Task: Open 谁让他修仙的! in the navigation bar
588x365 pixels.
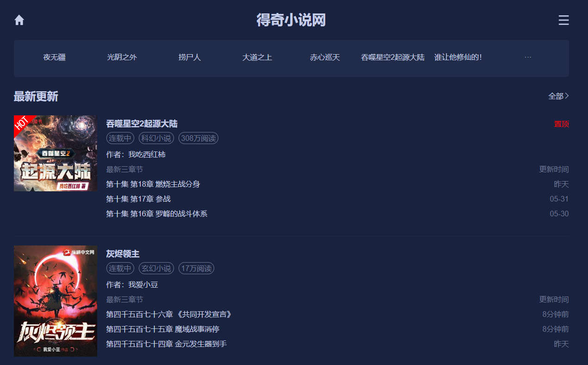Action: tap(458, 57)
